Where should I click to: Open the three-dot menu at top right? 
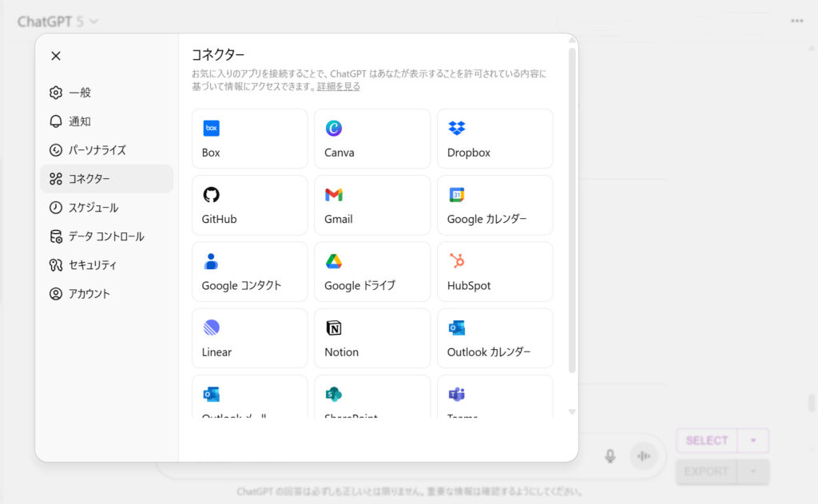(x=797, y=21)
